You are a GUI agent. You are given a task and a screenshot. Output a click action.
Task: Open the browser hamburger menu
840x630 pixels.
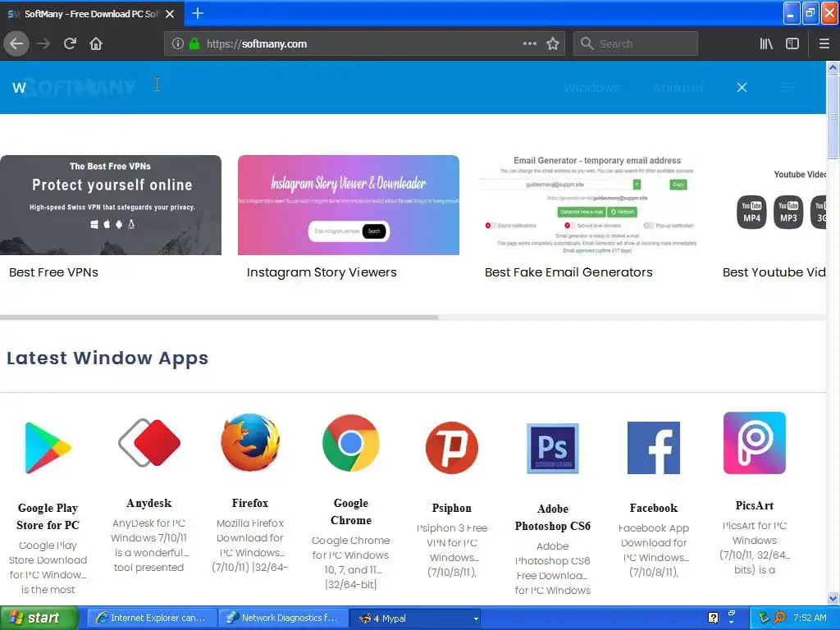pos(824,44)
